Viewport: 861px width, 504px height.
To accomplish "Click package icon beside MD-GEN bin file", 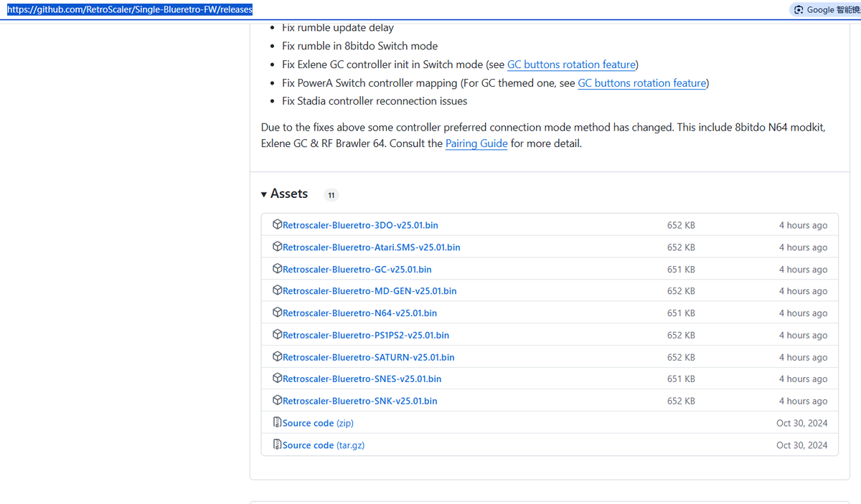I will pos(277,290).
